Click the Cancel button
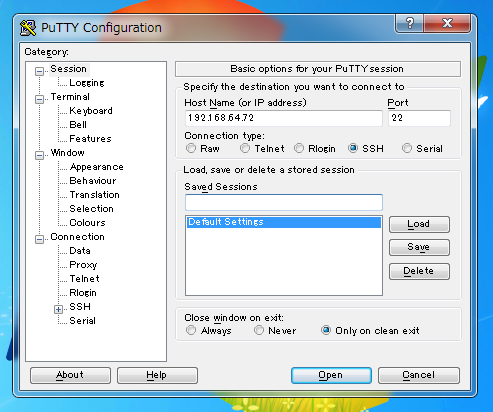493x412 pixels. pyautogui.click(x=419, y=375)
